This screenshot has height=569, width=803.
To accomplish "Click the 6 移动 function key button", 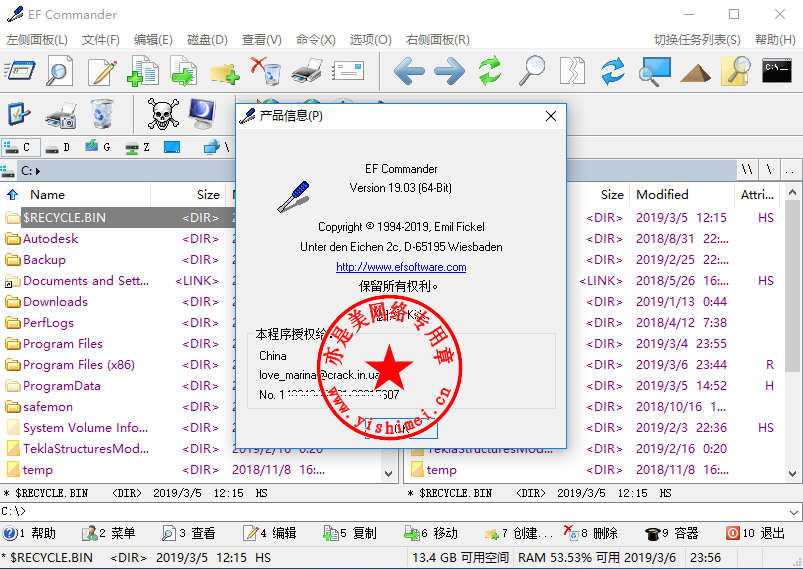I will 430,533.
